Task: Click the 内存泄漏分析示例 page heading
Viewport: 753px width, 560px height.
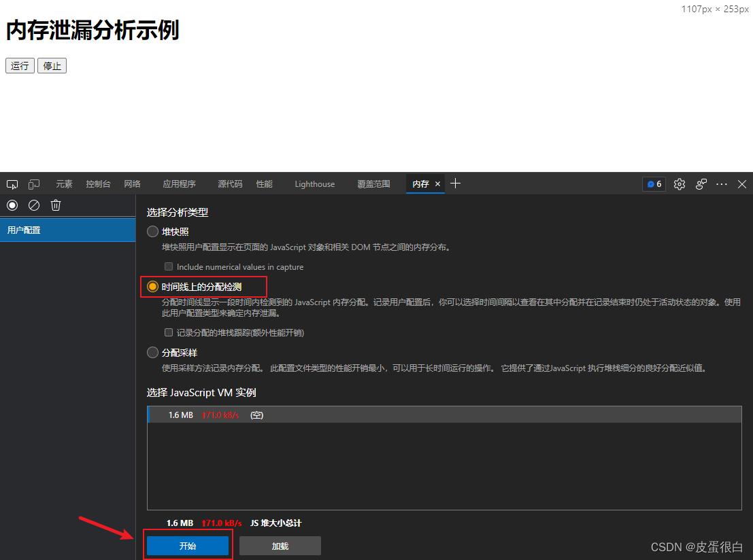Action: 93,30
